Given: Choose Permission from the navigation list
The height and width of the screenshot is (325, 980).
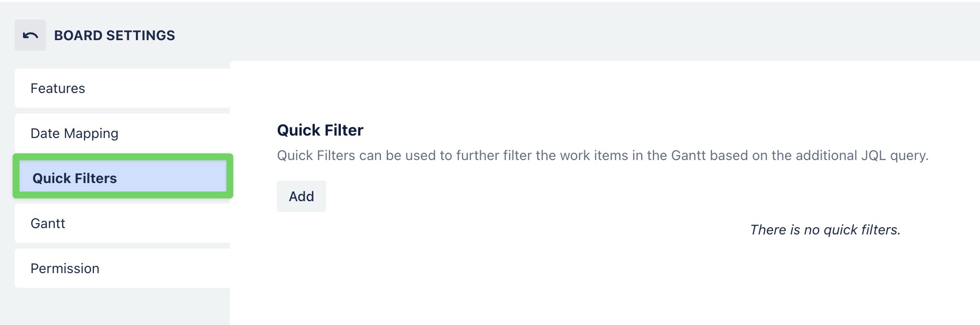Looking at the screenshot, I should coord(65,268).
